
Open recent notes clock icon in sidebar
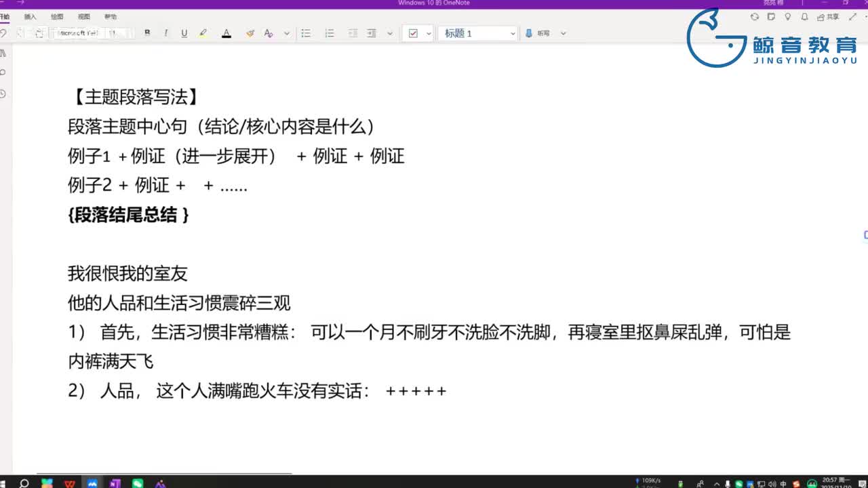point(3,94)
